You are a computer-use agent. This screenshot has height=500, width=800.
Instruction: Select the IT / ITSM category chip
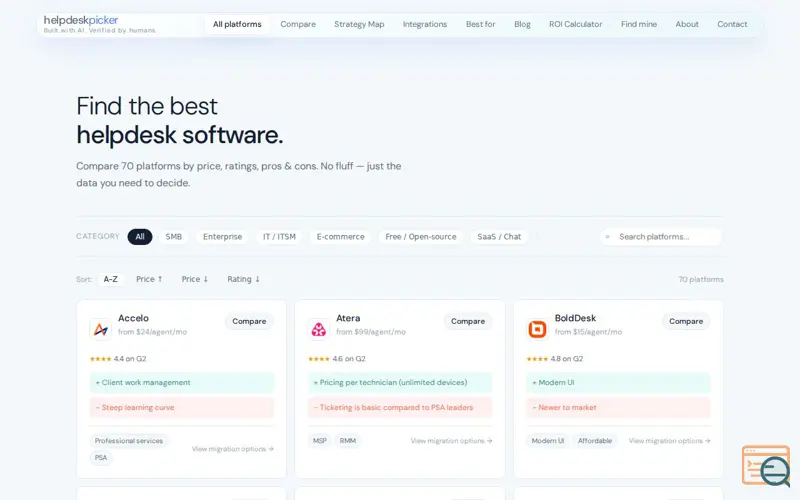pos(279,237)
